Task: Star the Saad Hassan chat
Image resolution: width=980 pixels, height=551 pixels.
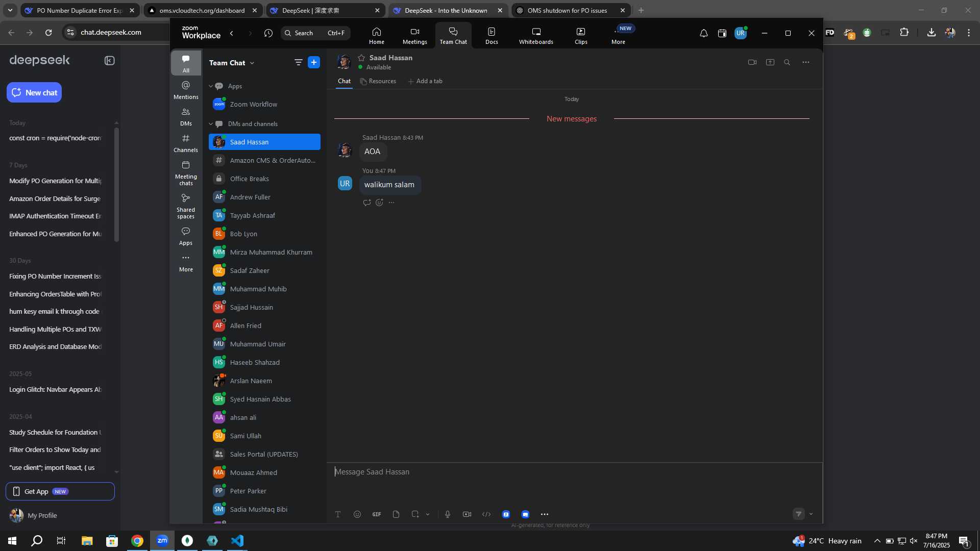Action: tap(361, 58)
